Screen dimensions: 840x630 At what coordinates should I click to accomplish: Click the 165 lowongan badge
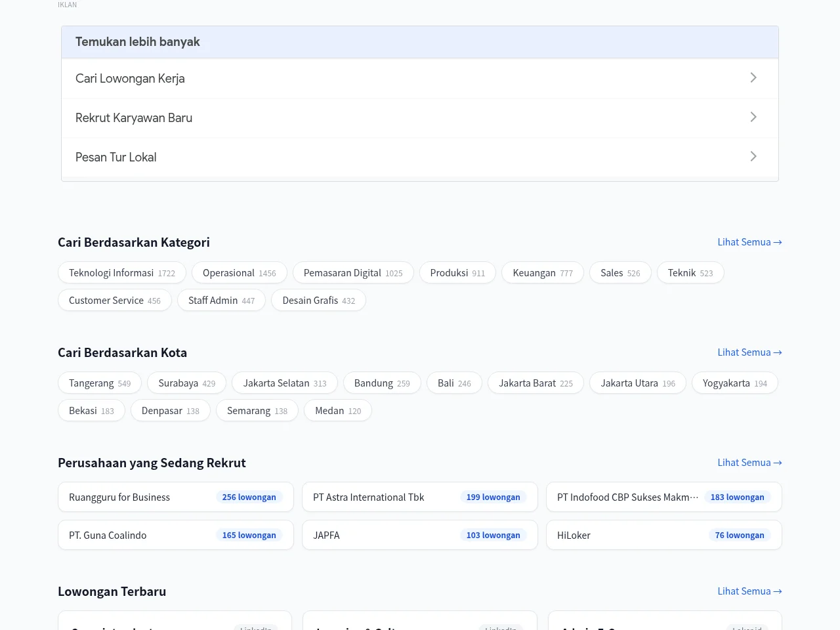(249, 535)
